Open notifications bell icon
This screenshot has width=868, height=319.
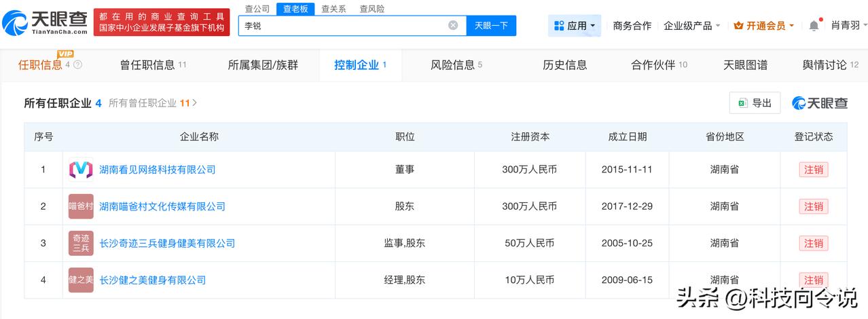pyautogui.click(x=814, y=26)
